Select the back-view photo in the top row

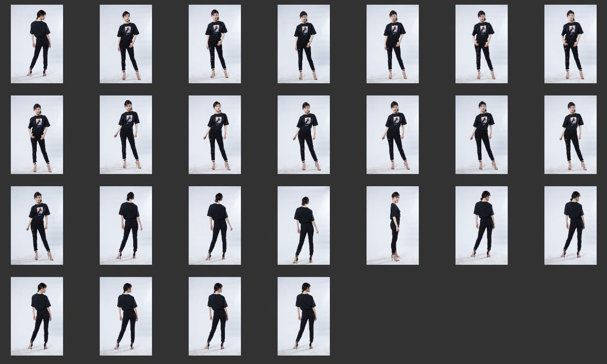click(37, 44)
